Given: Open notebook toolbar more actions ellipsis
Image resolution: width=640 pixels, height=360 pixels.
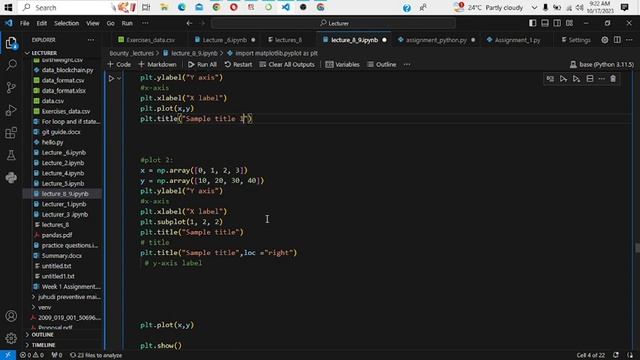Looking at the screenshot, I should pyautogui.click(x=407, y=64).
